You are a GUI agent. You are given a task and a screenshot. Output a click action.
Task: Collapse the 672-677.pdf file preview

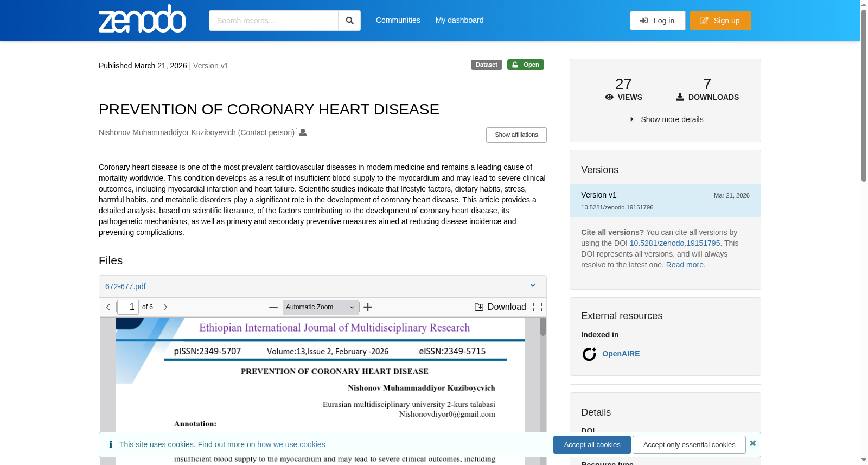coord(533,286)
